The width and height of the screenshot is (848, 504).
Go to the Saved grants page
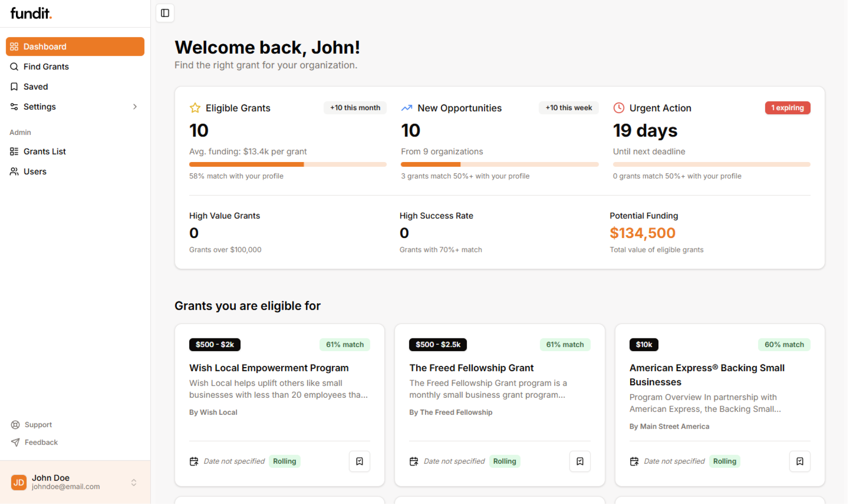(35, 86)
